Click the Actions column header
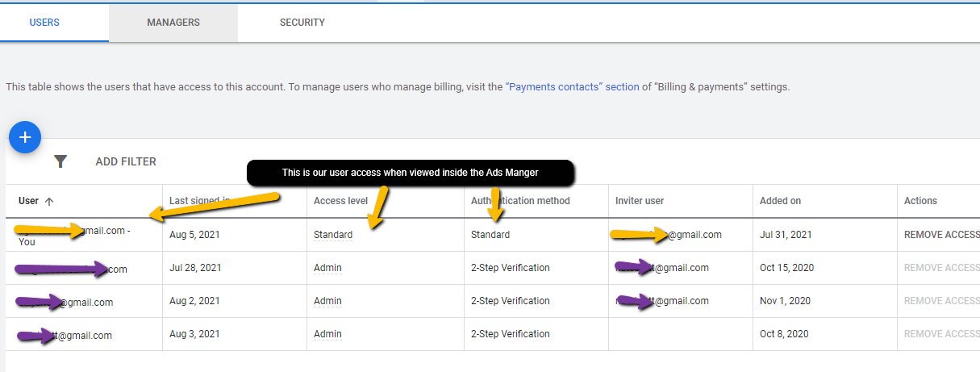Viewport: 980px width, 372px height. [x=920, y=201]
